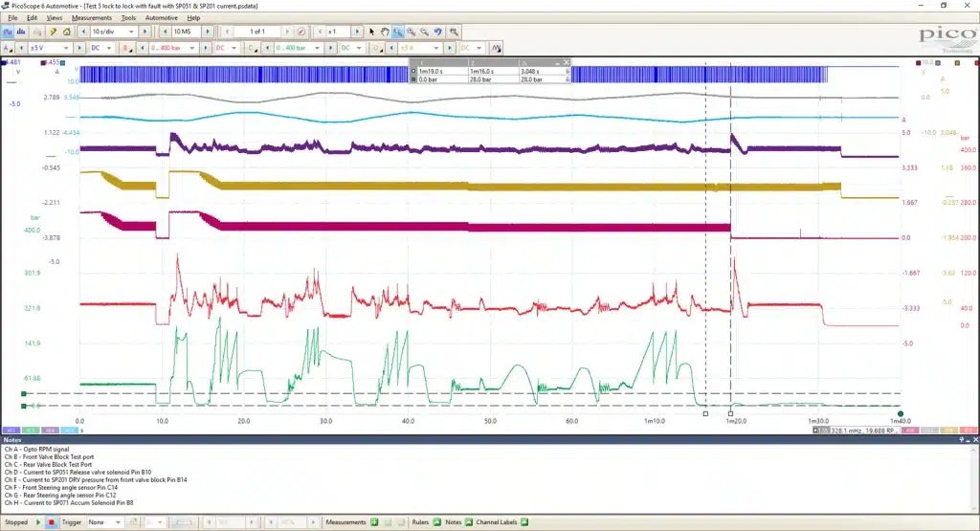This screenshot has width=980, height=531.
Task: Click the x1 zoom factor field
Action: tap(339, 32)
